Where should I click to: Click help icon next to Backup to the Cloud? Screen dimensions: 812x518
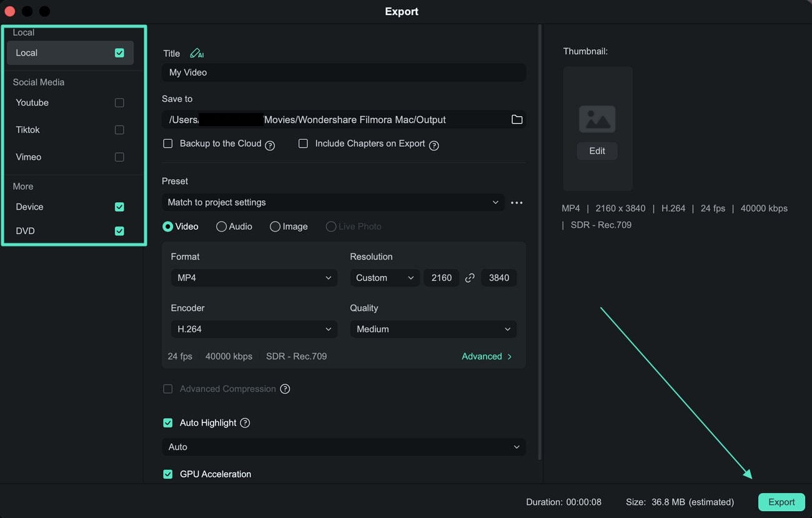click(270, 145)
